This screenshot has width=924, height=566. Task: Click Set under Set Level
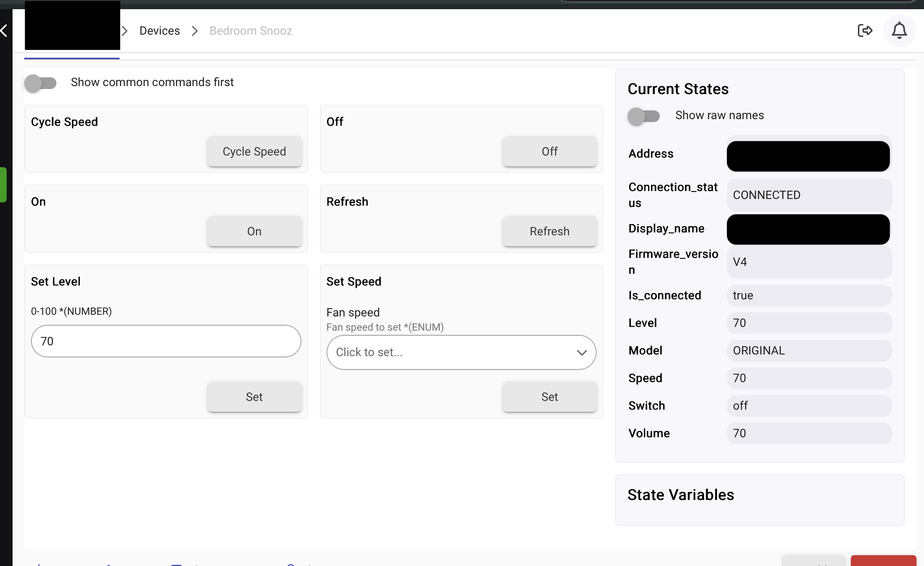click(x=254, y=397)
